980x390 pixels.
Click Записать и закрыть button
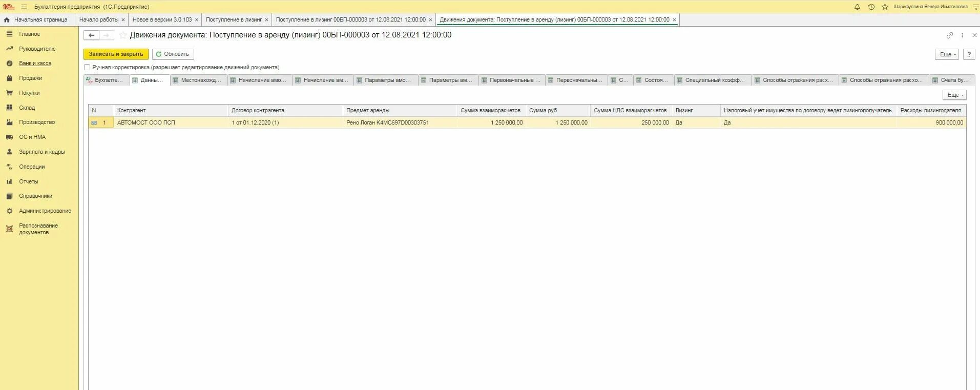click(116, 54)
